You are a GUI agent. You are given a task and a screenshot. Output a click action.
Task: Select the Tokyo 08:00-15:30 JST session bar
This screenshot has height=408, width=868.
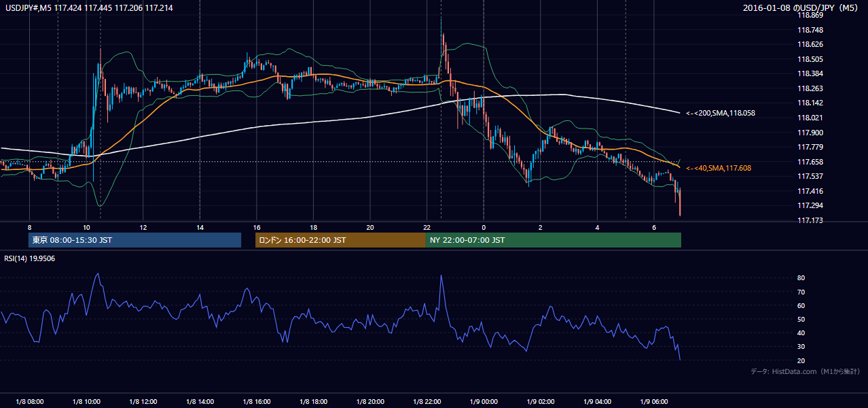coord(135,240)
